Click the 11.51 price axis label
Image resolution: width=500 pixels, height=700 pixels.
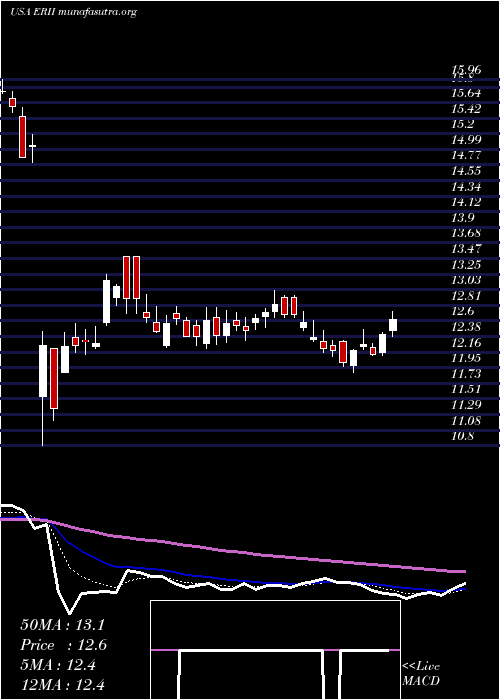(467, 389)
